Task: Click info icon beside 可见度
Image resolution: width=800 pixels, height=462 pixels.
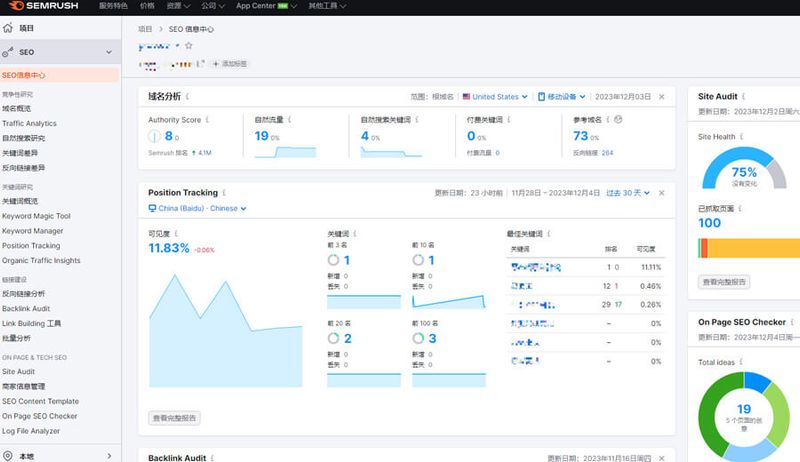Action: [x=176, y=234]
